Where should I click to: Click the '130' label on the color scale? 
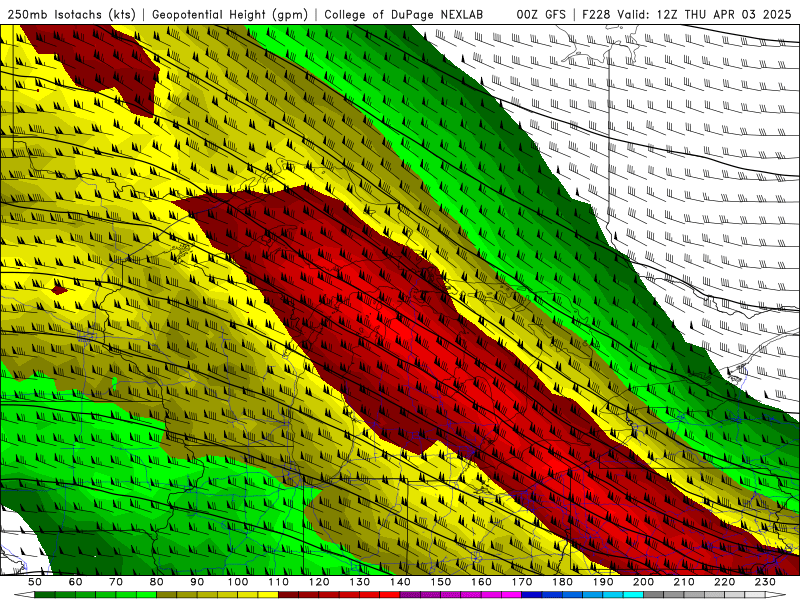(x=360, y=582)
